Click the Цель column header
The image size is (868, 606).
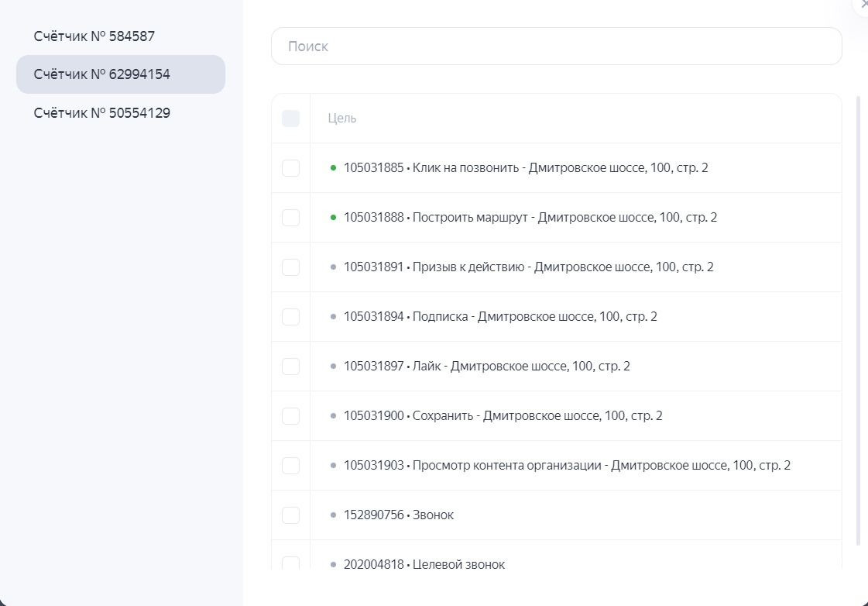point(342,118)
